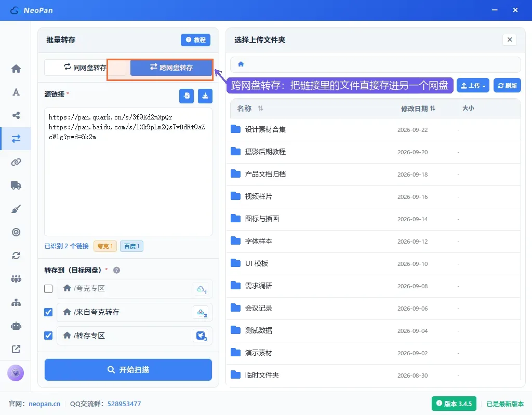This screenshot has height=415, width=532.
Task: Click the cloud account icon on the 来自夸克转存 row
Action: (x=202, y=313)
